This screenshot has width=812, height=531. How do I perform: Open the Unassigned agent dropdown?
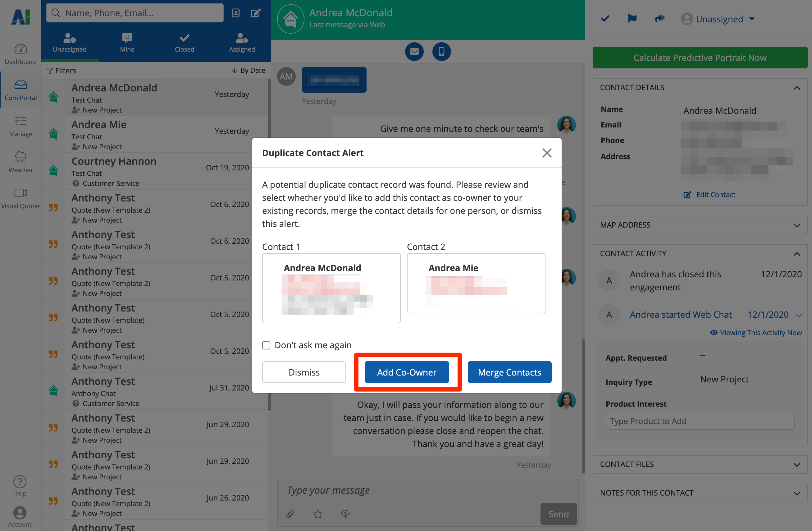[x=718, y=19]
